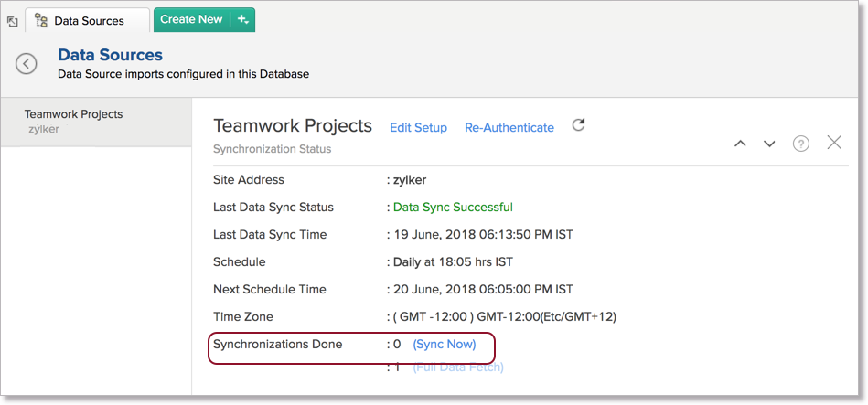The image size is (868, 405).
Task: Open help via question mark icon
Action: click(801, 144)
